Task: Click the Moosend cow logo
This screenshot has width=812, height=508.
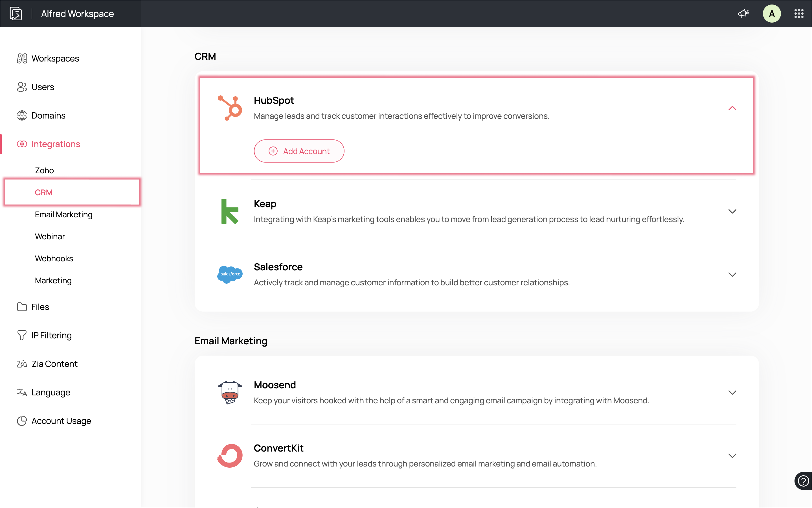Action: [230, 392]
